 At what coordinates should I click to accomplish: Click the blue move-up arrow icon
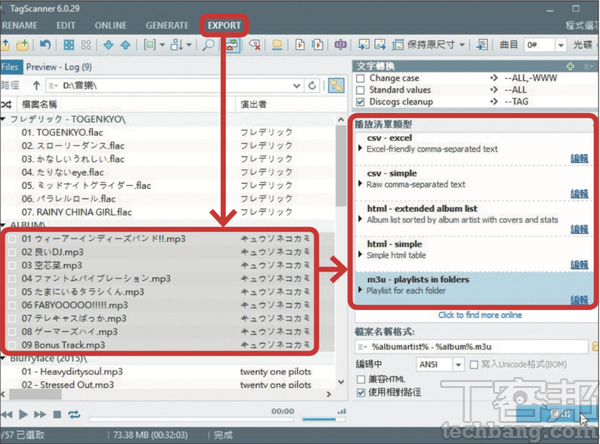[x=125, y=45]
